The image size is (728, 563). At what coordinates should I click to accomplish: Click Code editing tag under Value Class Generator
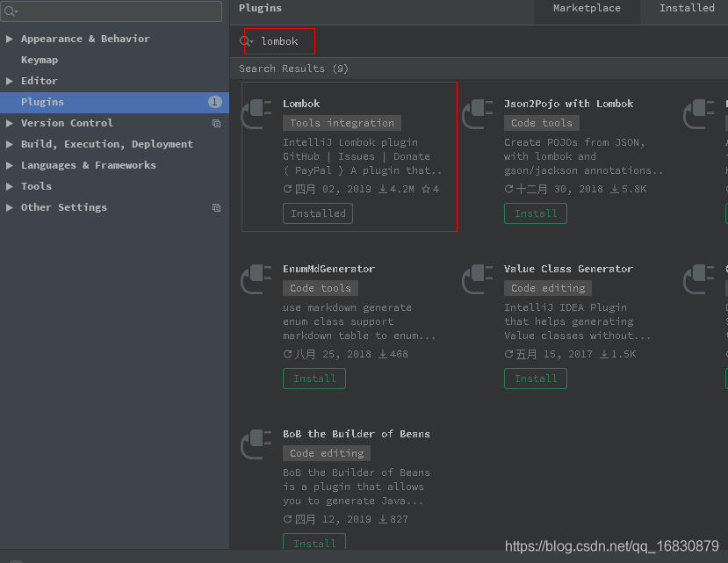click(x=548, y=288)
